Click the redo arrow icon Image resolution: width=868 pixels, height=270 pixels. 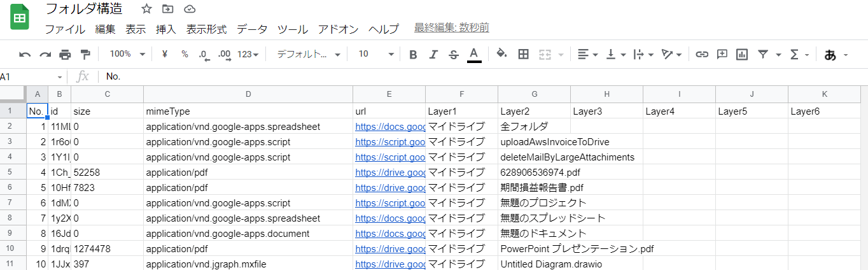click(x=45, y=54)
